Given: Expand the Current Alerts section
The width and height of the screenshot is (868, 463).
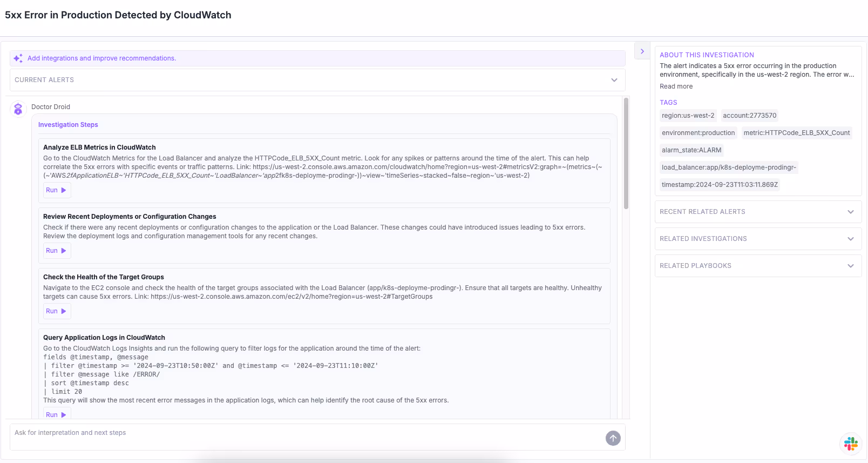Looking at the screenshot, I should (317, 80).
